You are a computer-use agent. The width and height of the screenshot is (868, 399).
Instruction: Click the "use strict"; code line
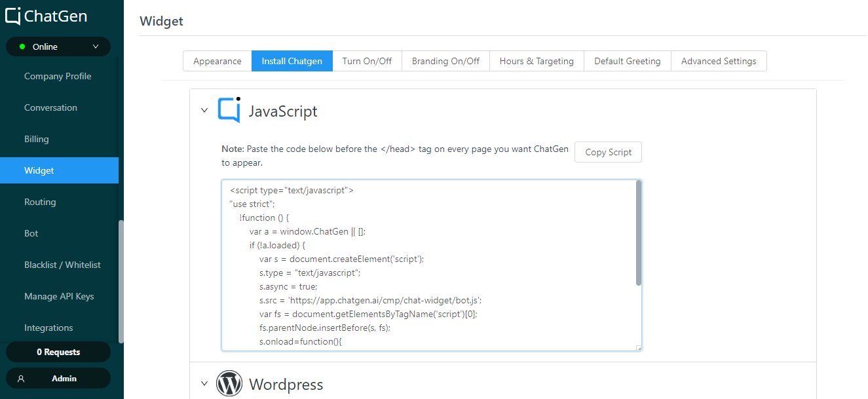click(252, 204)
